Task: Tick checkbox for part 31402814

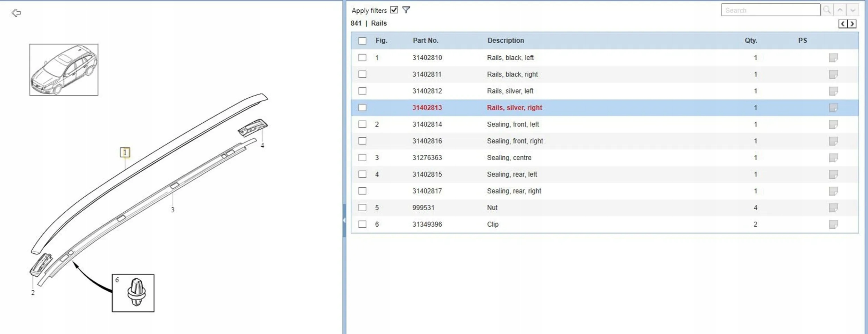Action: [362, 124]
